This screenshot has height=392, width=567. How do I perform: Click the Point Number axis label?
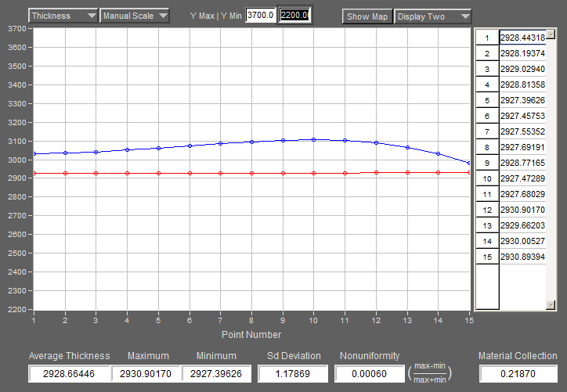tap(251, 335)
